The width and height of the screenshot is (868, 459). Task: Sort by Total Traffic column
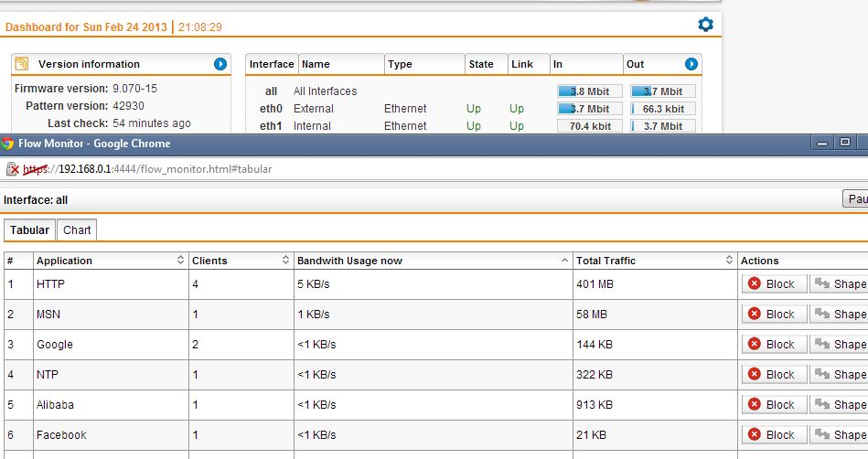[655, 261]
